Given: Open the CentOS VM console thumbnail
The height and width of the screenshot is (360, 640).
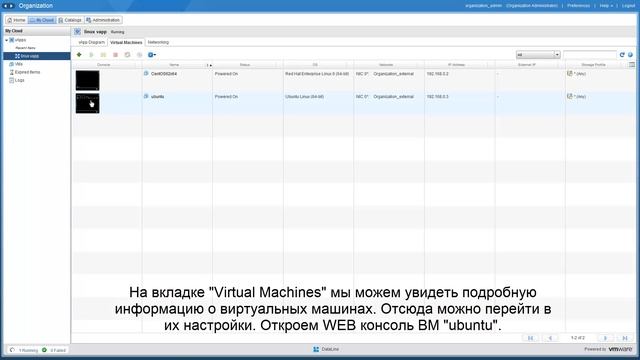Looking at the screenshot, I should [87, 80].
